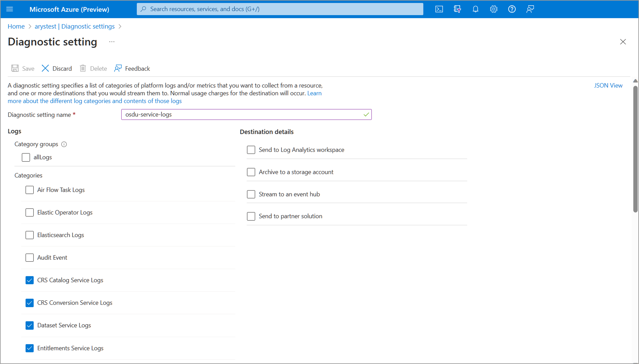Screen dimensions: 639x364
Task: Delete this diagnostic setting via trash icon
Action: [x=93, y=68]
